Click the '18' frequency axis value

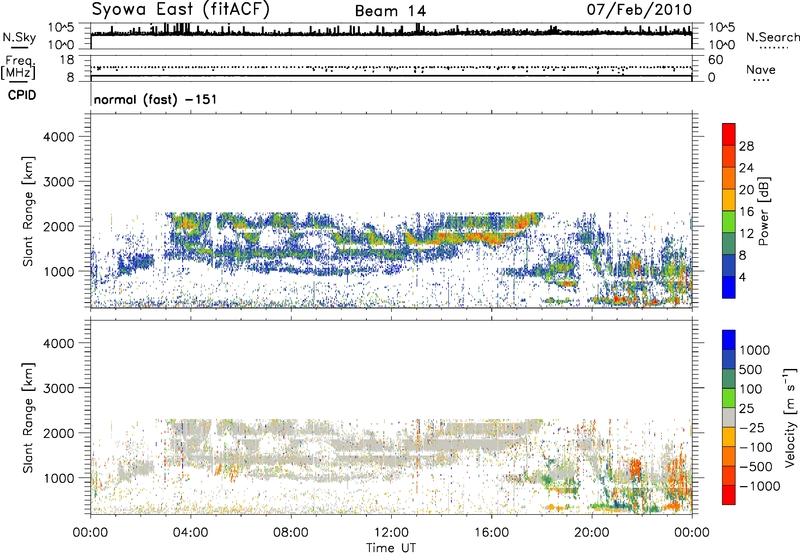[x=67, y=60]
